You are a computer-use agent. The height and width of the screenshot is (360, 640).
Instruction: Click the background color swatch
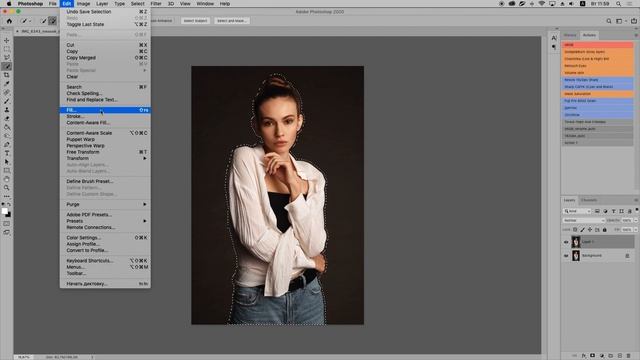pyautogui.click(x=9, y=215)
